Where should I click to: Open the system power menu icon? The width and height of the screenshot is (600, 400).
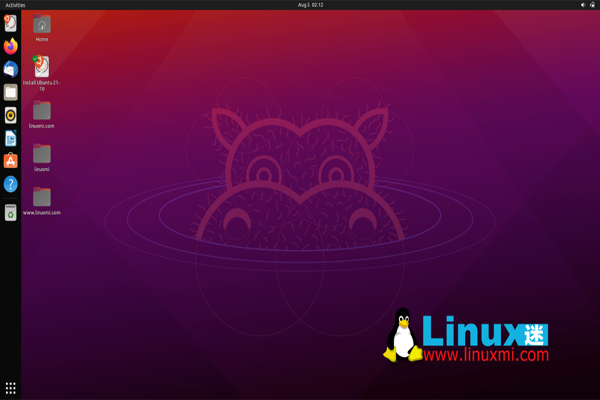tap(592, 5)
